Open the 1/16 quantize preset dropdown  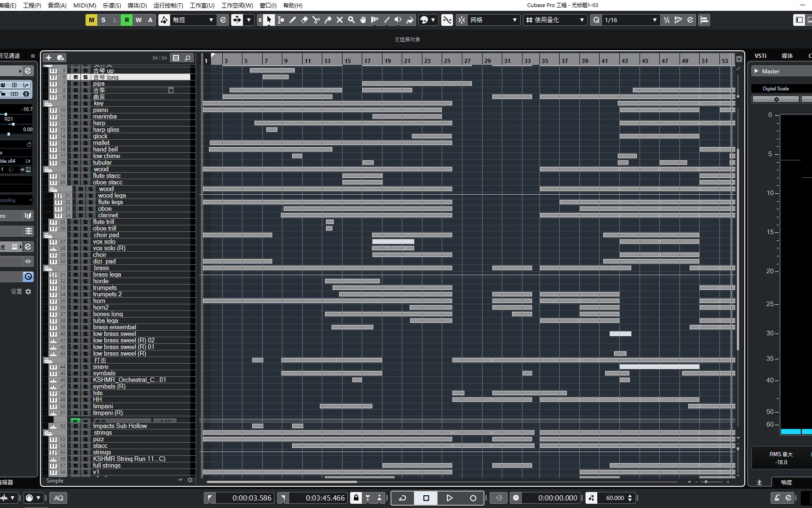click(630, 20)
